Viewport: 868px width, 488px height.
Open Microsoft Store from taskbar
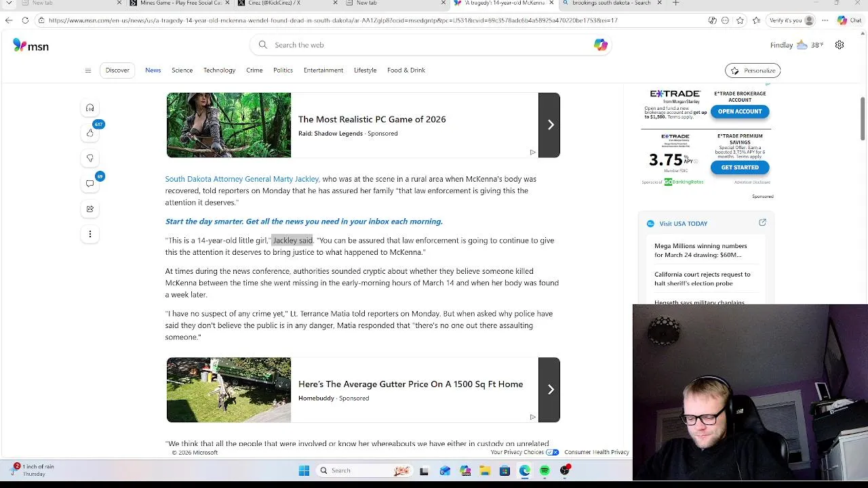coord(505,470)
